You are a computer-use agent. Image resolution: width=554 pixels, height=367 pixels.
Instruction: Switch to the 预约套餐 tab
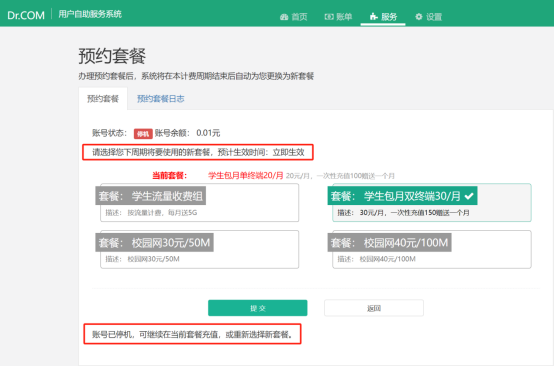click(x=103, y=99)
